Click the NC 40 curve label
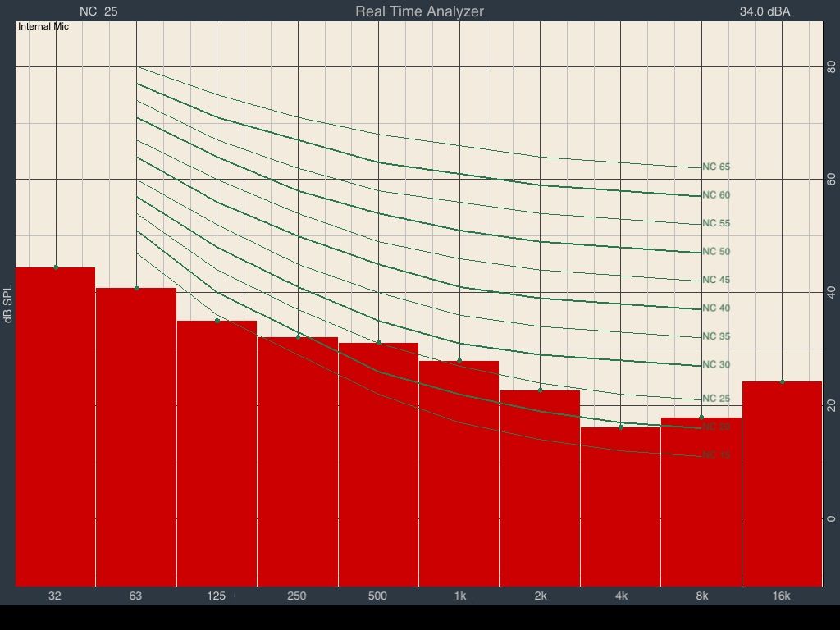This screenshot has width=840, height=630. pos(716,308)
